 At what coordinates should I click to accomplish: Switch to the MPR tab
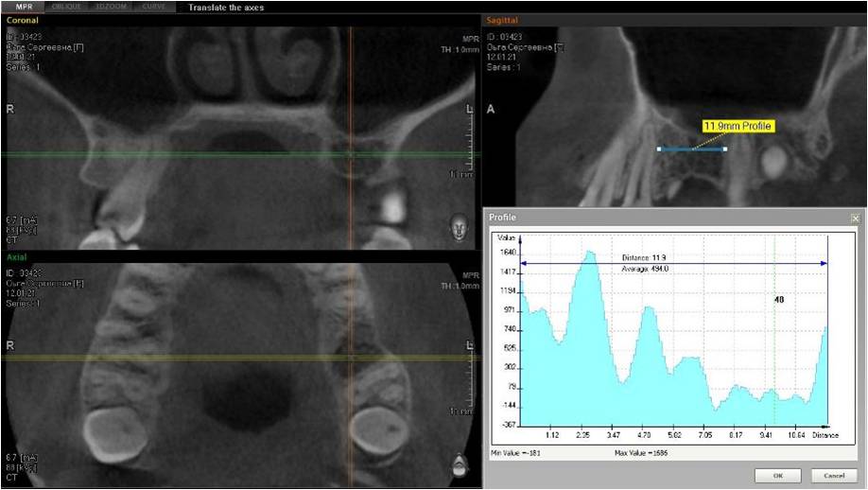coord(24,7)
